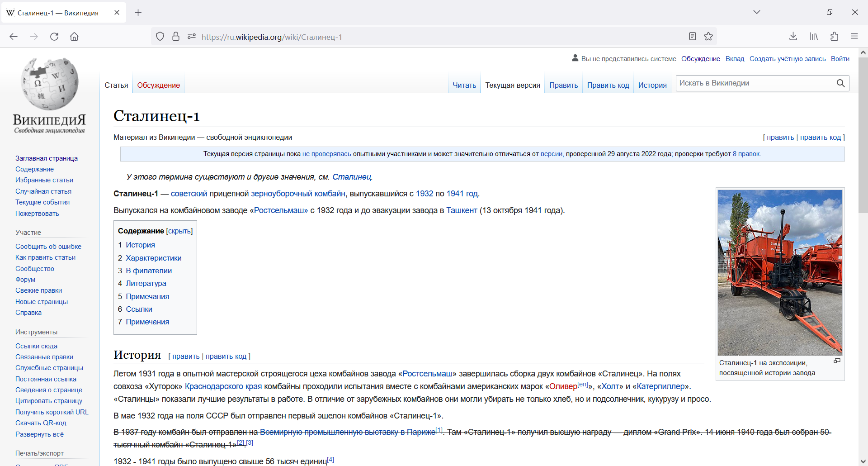Click Создать учётную запись link
This screenshot has height=466, width=868.
[787, 59]
